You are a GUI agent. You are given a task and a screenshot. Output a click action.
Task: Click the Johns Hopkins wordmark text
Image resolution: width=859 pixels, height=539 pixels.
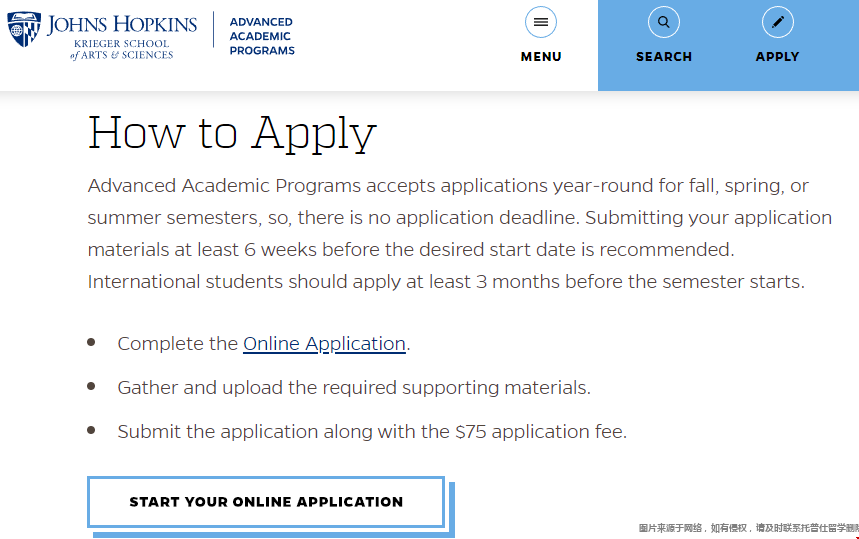click(x=122, y=24)
